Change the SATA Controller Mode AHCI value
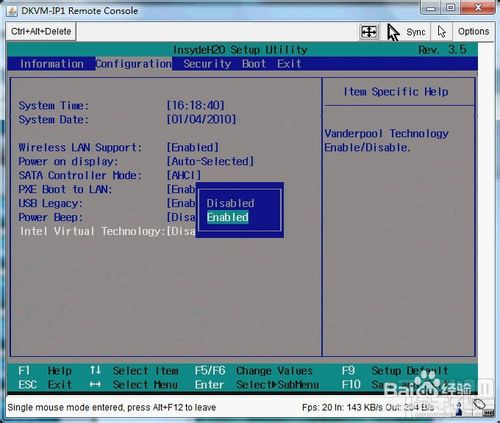500x423 pixels. [x=184, y=175]
